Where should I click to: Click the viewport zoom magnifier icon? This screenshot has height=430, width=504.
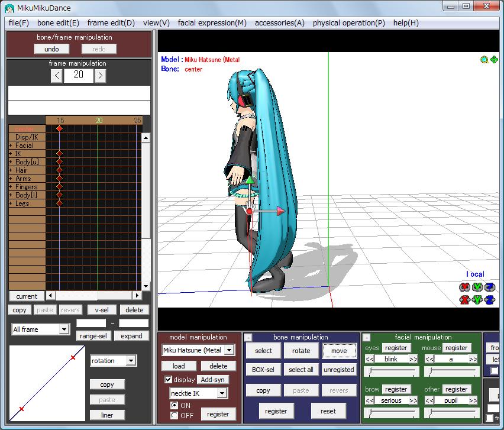[484, 60]
